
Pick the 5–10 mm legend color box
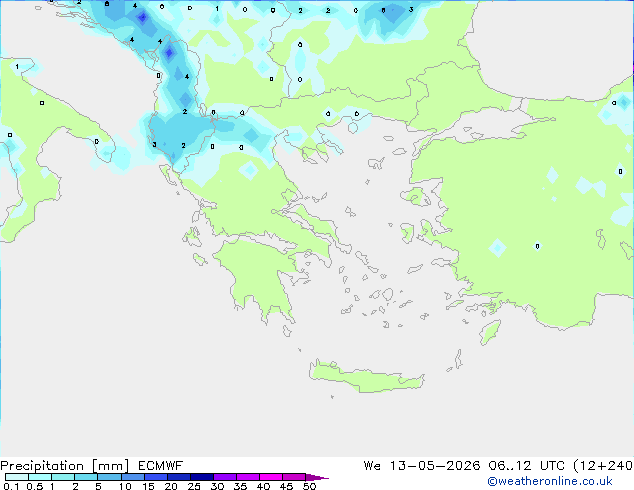[109, 477]
